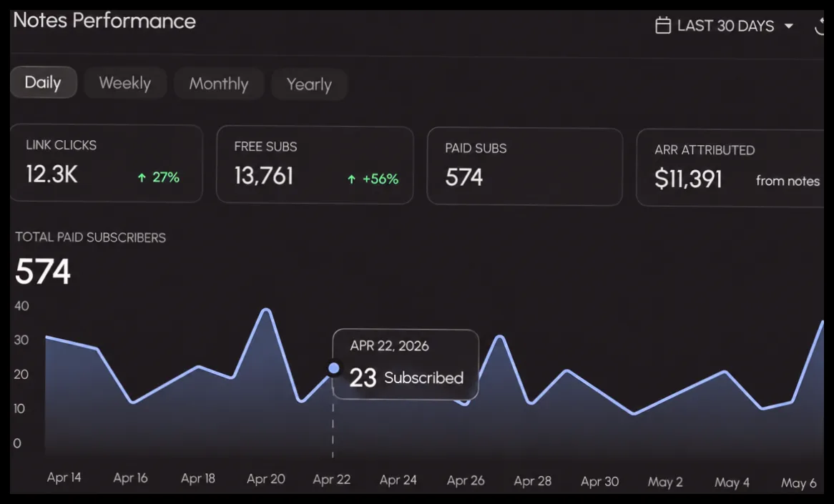834x504 pixels.
Task: Click the 10 y-axis label
Action: [19, 409]
